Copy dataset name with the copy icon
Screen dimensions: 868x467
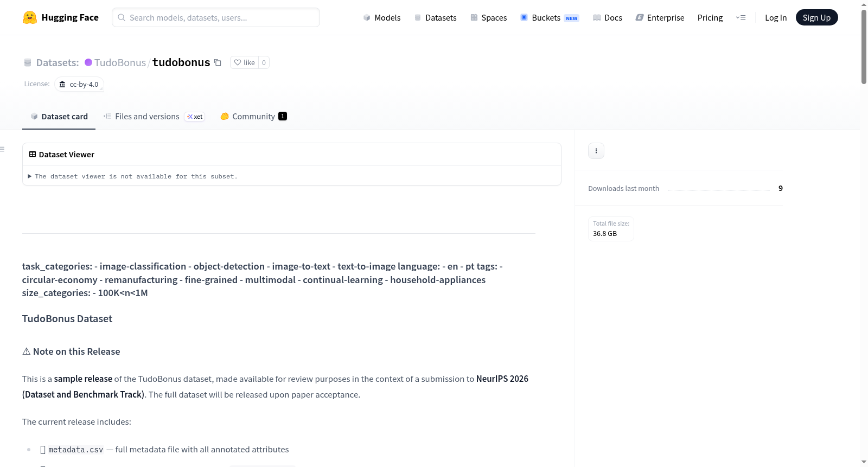[218, 62]
